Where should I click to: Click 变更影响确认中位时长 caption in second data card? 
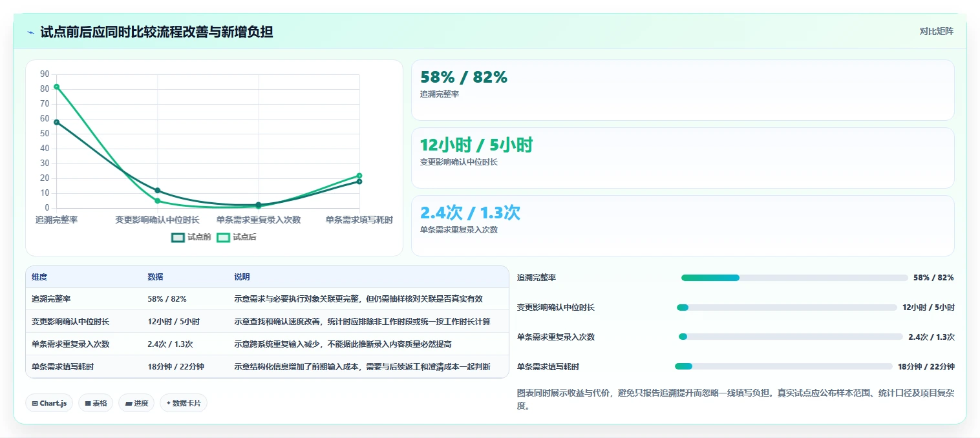click(459, 162)
